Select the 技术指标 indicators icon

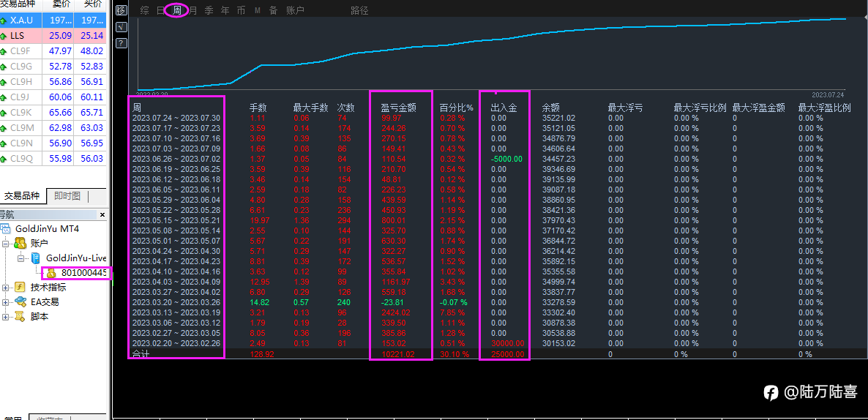(x=20, y=287)
